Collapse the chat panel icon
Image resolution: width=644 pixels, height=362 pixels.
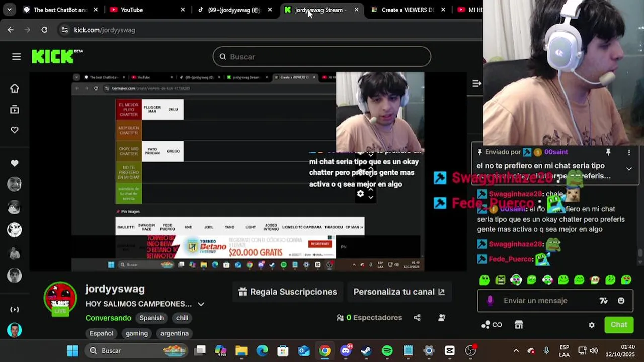(477, 83)
